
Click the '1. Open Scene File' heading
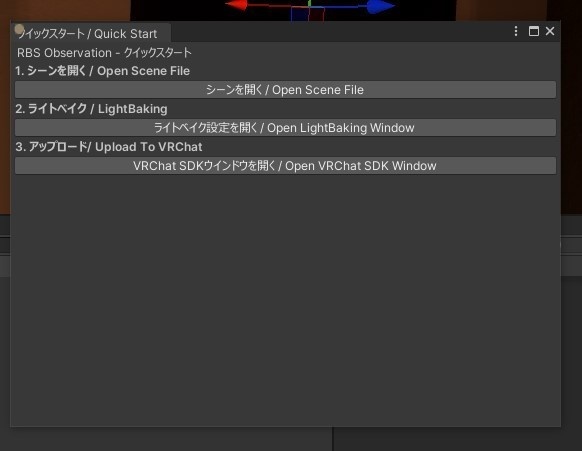(x=102, y=71)
